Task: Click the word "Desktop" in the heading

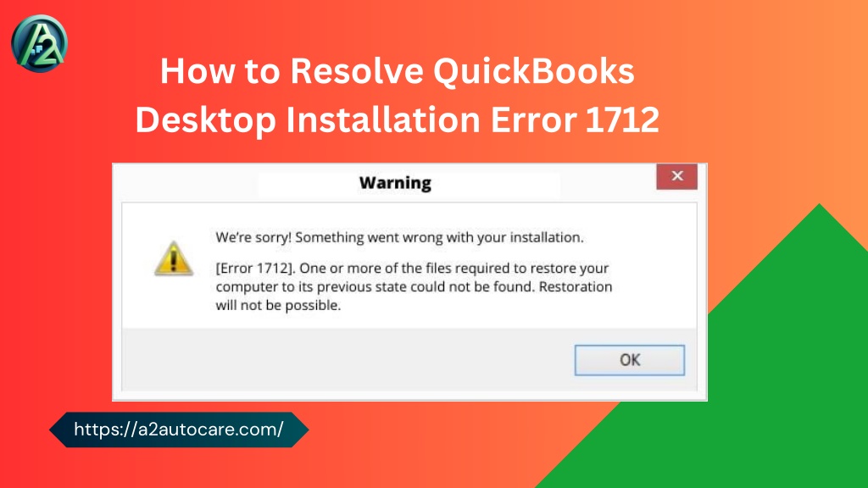Action: (x=206, y=120)
